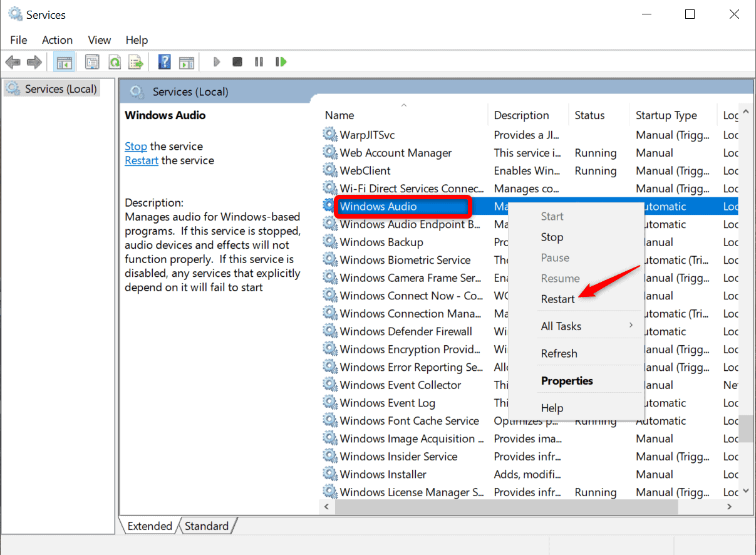Click the Pause Service icon in toolbar
Image resolution: width=756 pixels, height=555 pixels.
[x=259, y=62]
